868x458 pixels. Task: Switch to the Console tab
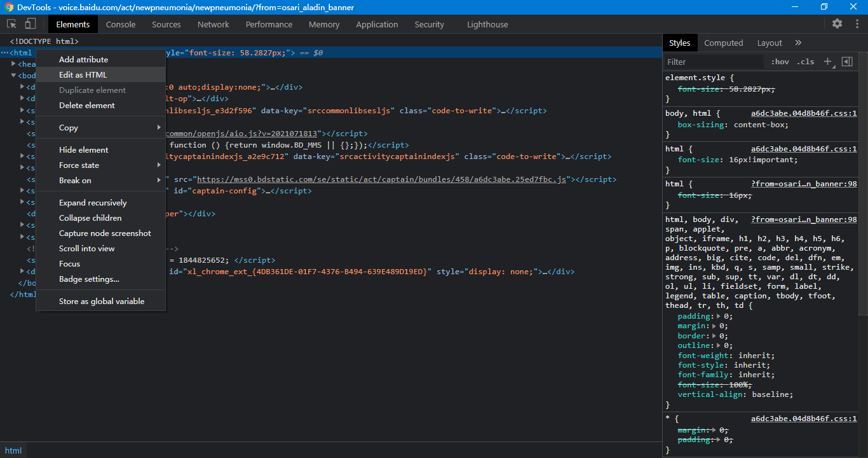click(x=121, y=24)
